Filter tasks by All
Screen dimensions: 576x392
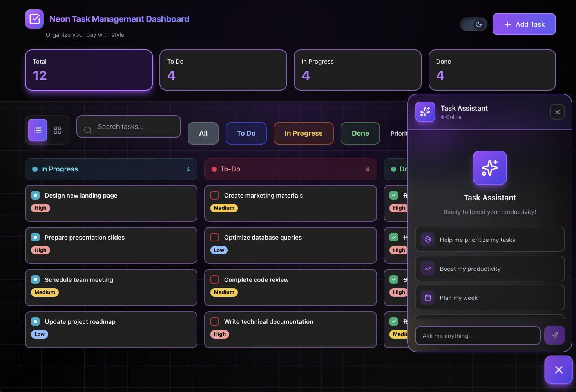(203, 133)
